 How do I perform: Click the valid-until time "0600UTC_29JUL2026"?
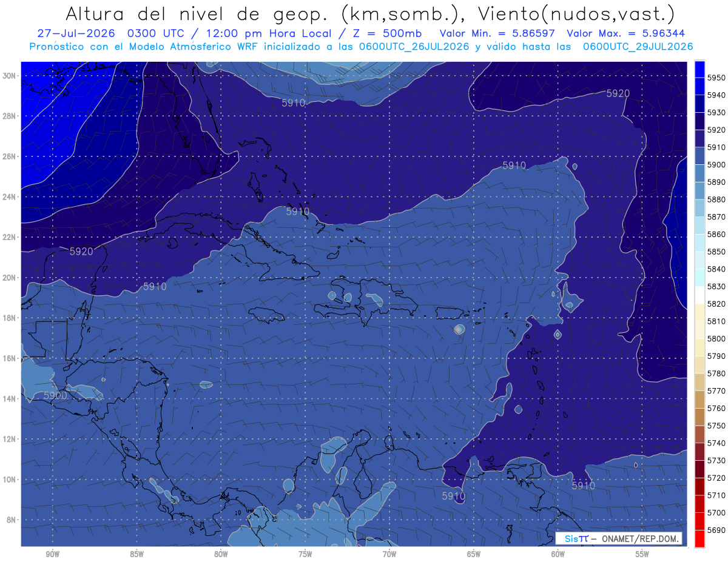(x=637, y=46)
